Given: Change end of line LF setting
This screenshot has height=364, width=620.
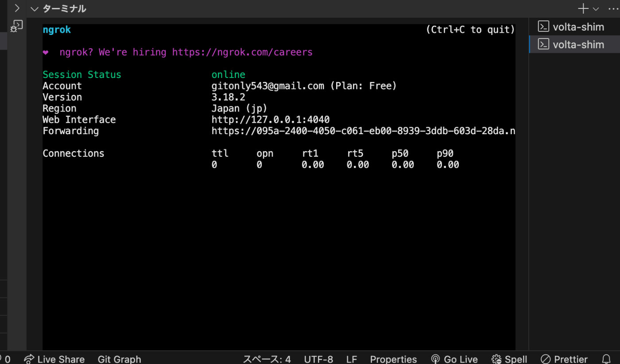Looking at the screenshot, I should [352, 359].
